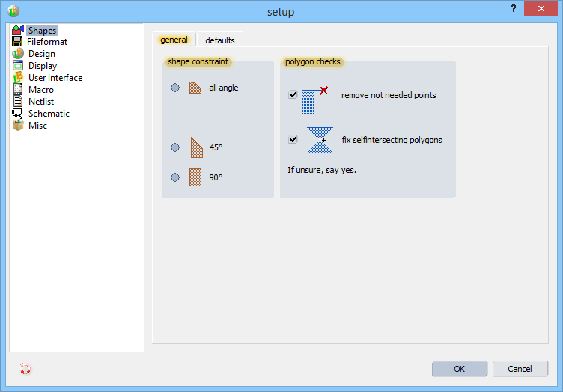This screenshot has height=392, width=563.
Task: Click the Schematic category icon
Action: pyautogui.click(x=17, y=113)
